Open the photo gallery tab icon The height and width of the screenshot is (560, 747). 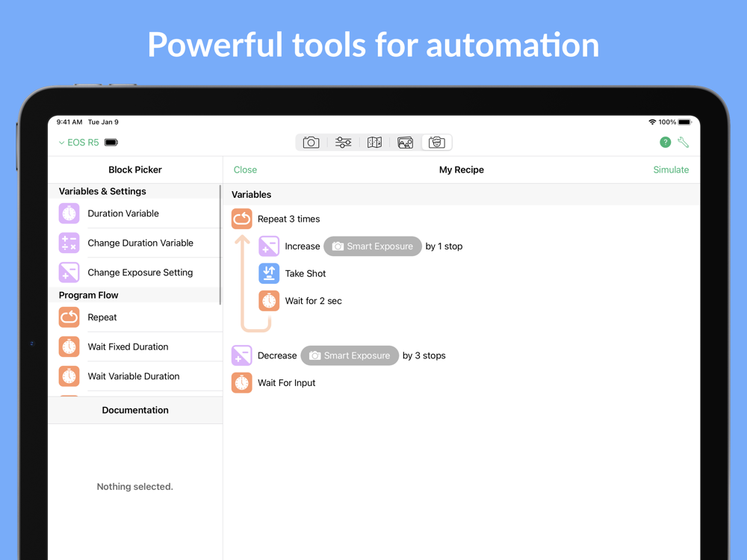pyautogui.click(x=406, y=143)
